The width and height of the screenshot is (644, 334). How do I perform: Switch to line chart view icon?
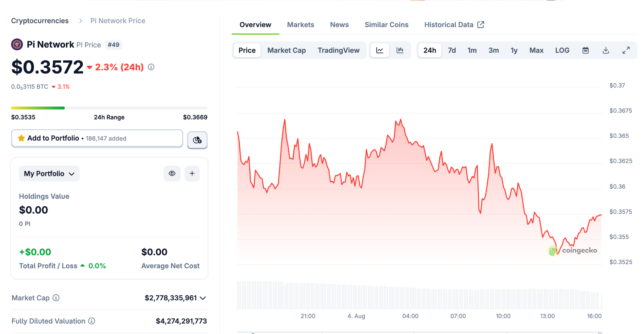(380, 50)
